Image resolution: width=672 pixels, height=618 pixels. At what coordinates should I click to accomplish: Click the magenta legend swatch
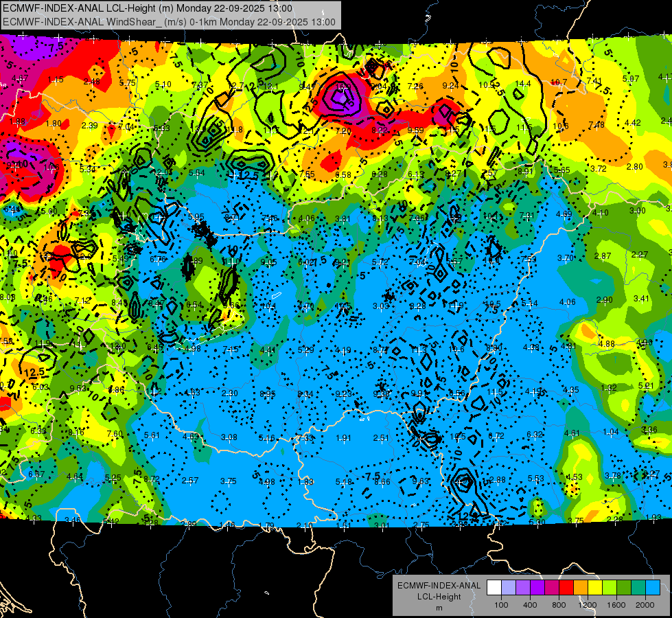pos(552,588)
